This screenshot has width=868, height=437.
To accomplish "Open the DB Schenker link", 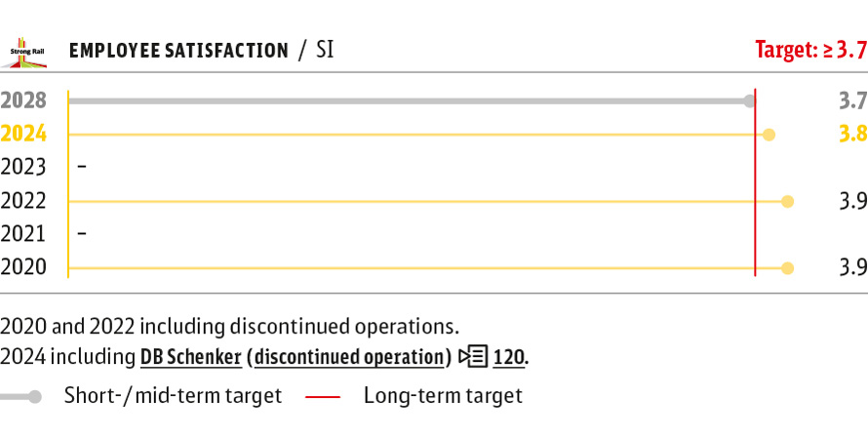I will click(190, 357).
